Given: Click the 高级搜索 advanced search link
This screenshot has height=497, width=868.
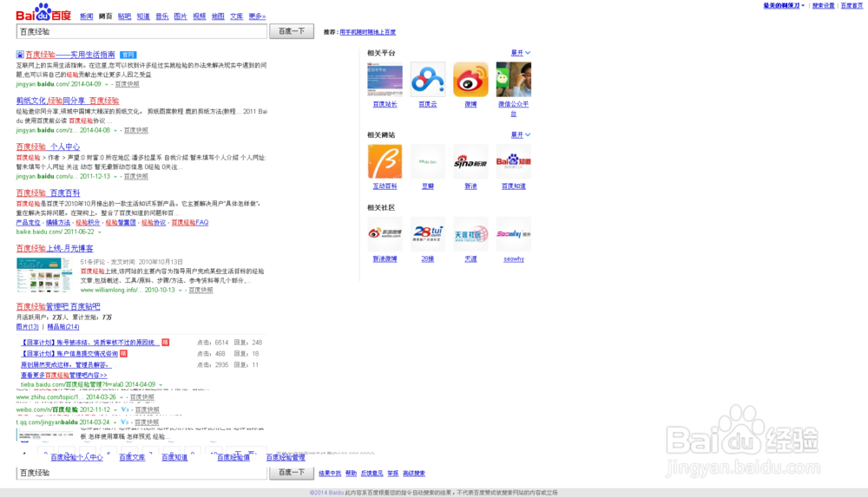Looking at the screenshot, I should click(x=414, y=474).
